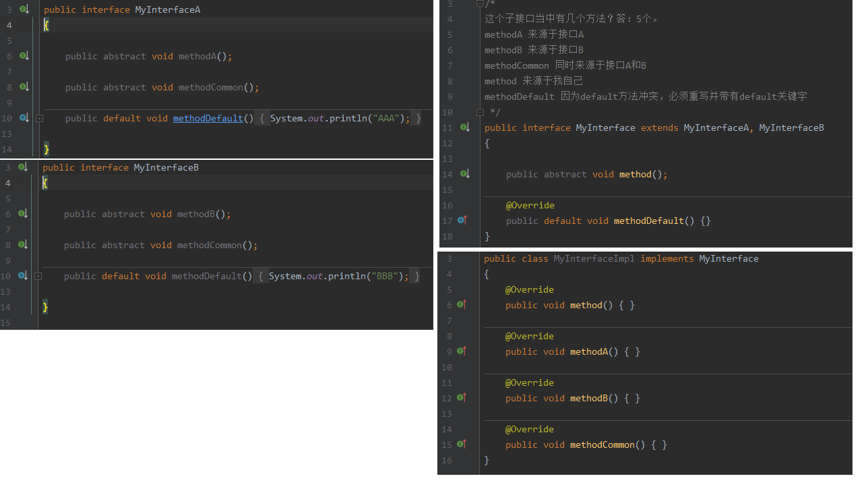
Task: Click gutter icon beside methodCommon() in MyInterfaceA
Action: (24, 87)
